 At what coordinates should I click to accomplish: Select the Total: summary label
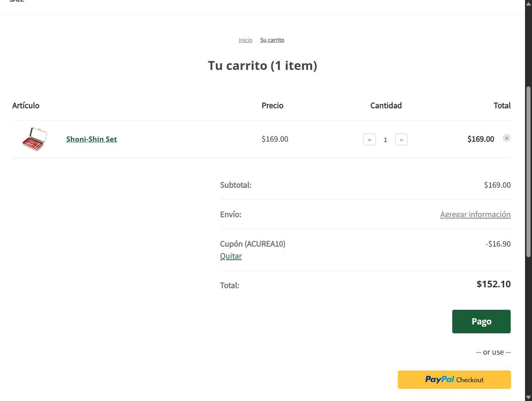[x=229, y=285]
